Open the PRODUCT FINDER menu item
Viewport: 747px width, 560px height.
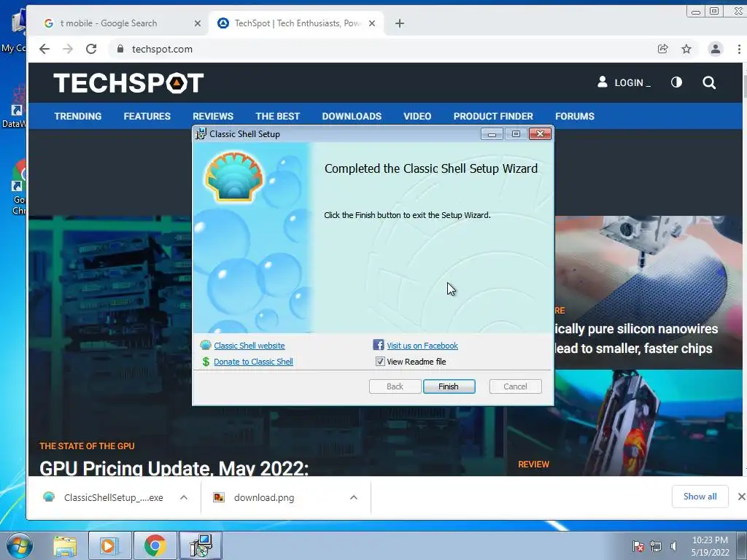click(493, 116)
